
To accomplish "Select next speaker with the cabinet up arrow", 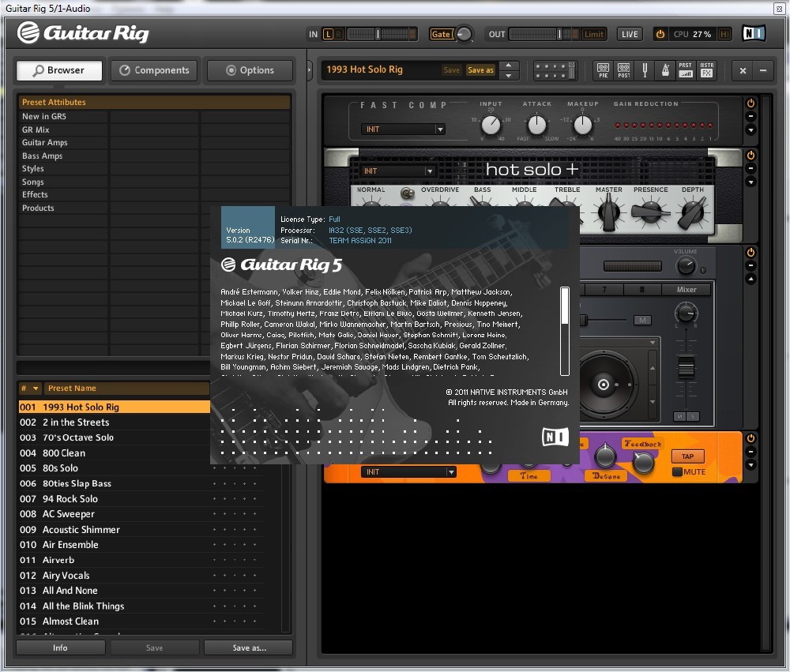I will tap(653, 368).
